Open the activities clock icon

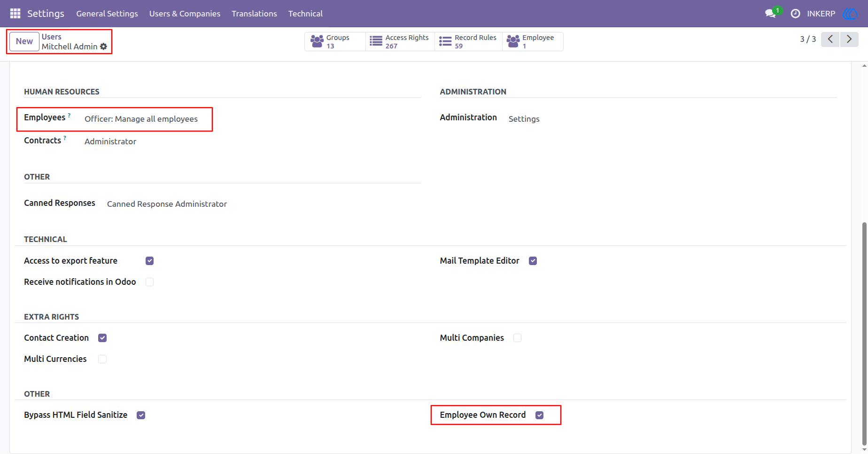[795, 14]
